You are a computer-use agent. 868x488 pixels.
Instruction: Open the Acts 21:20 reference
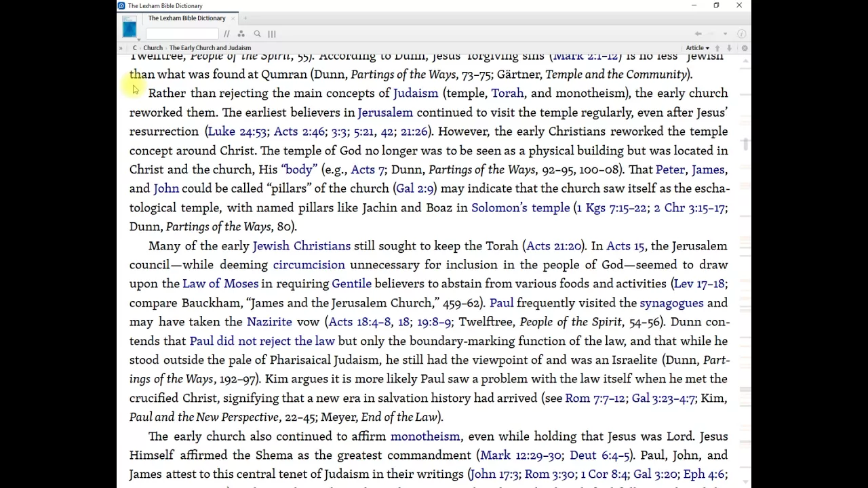[x=554, y=246]
